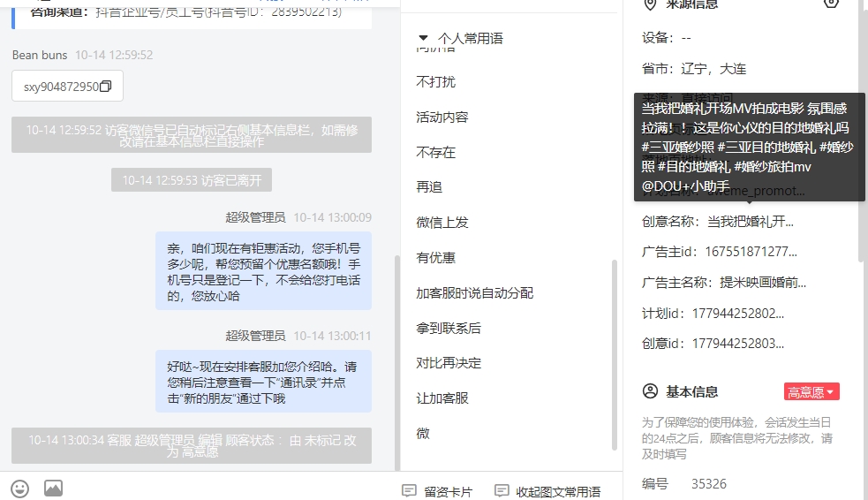Click the 访客已离开 system notice
The height and width of the screenshot is (500, 868).
(x=192, y=180)
